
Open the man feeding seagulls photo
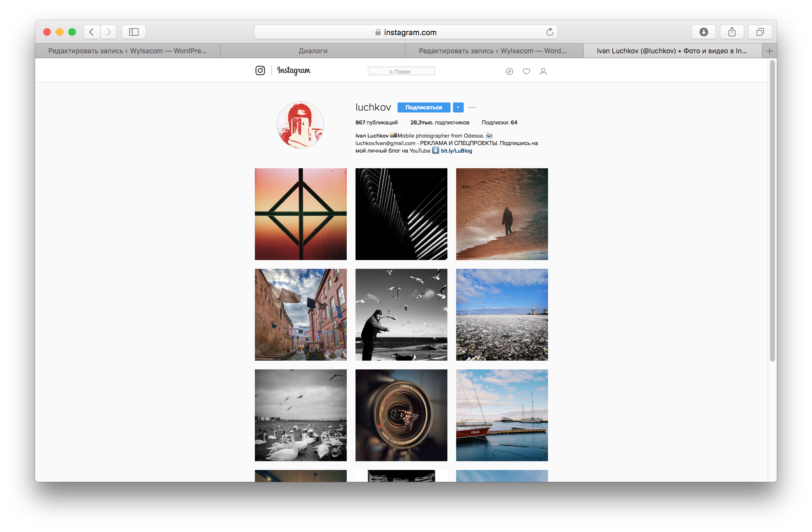pyautogui.click(x=401, y=315)
